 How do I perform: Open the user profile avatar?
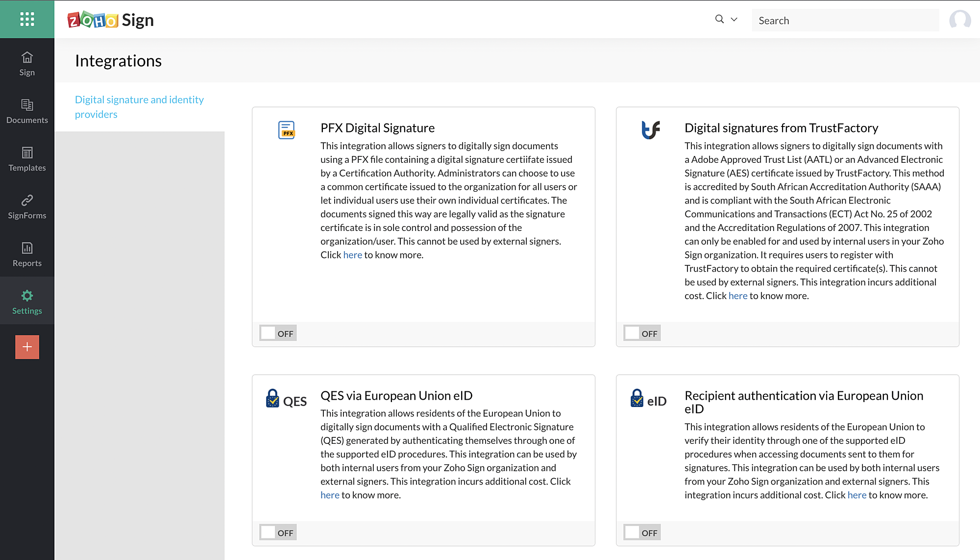959,20
